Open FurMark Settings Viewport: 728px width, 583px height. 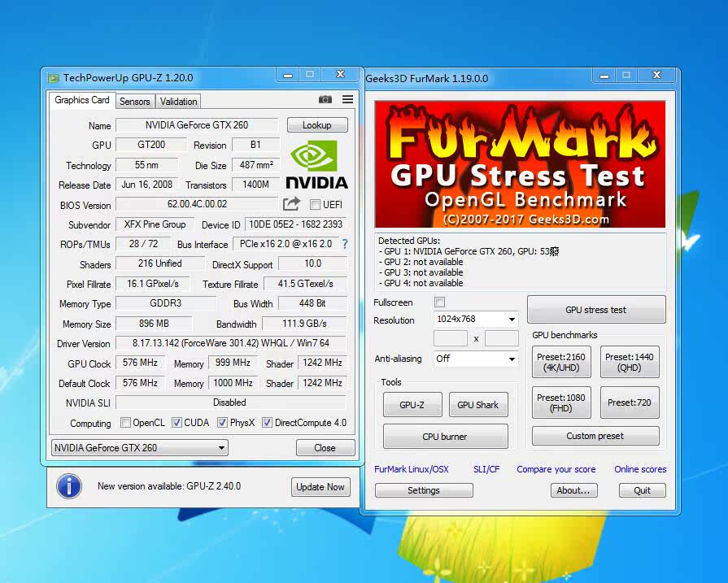coord(424,490)
